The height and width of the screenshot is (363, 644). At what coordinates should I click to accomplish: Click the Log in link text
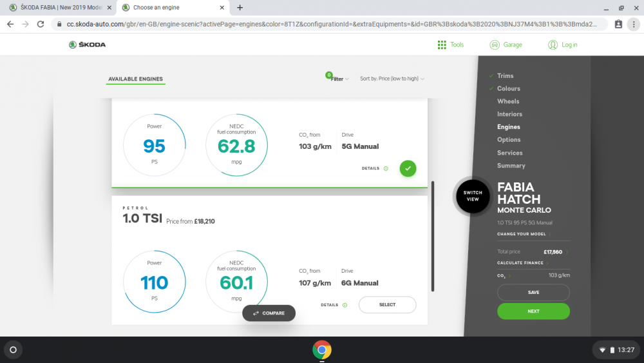pos(569,44)
